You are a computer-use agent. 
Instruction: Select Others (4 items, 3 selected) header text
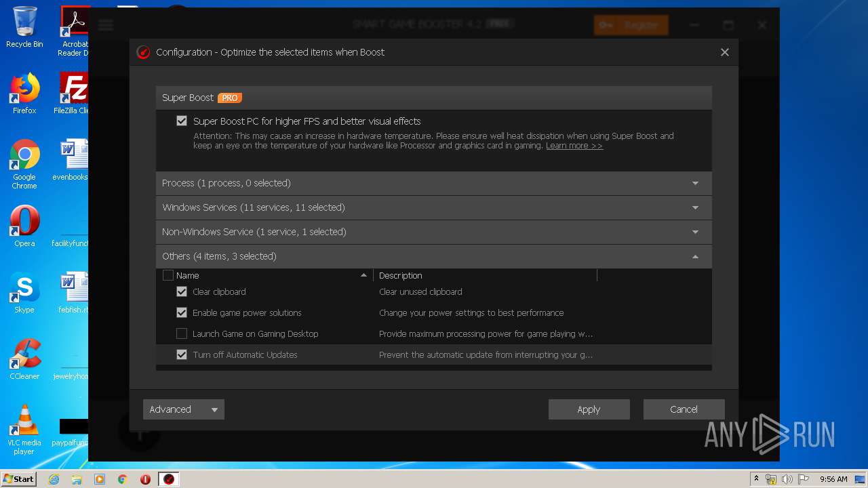tap(219, 257)
